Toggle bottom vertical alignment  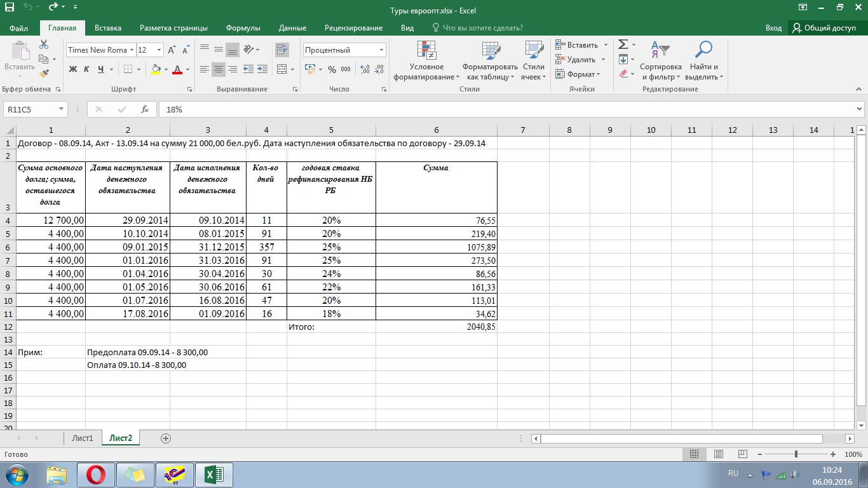pyautogui.click(x=232, y=50)
